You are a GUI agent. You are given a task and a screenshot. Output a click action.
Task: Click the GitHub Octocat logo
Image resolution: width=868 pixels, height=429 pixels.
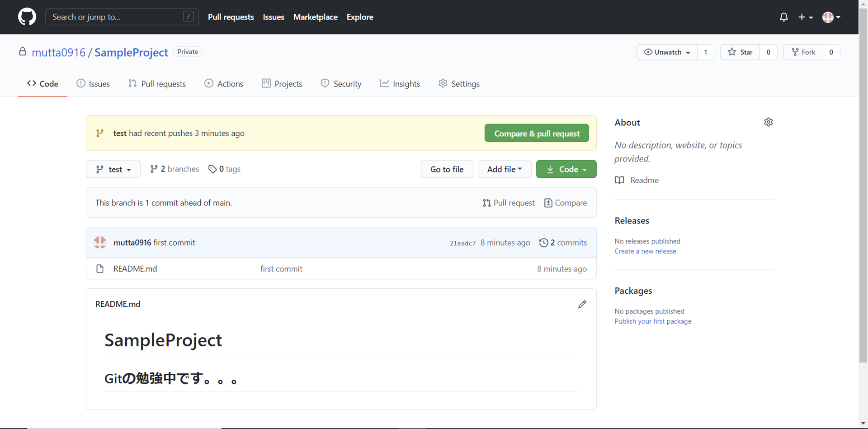(27, 17)
